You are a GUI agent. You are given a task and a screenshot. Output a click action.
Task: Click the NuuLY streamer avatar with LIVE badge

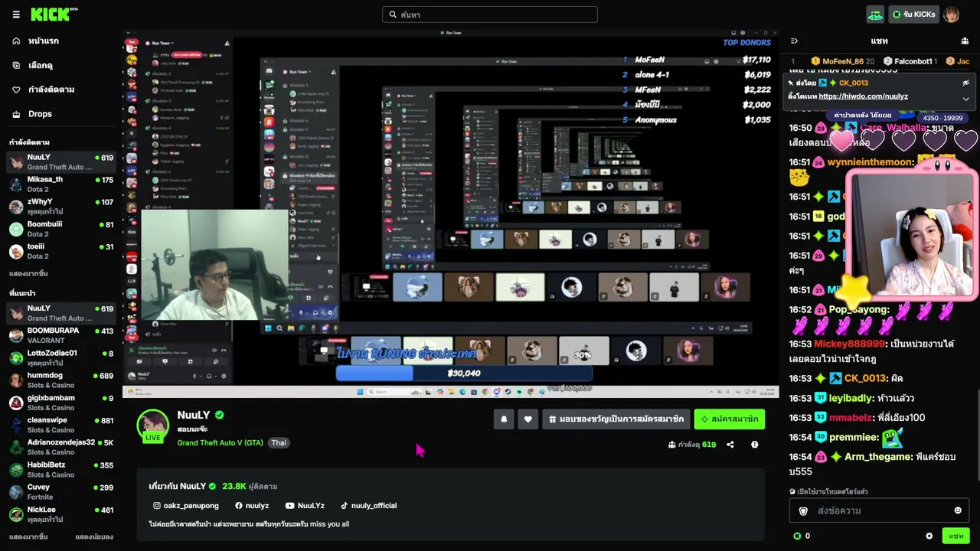tap(153, 425)
